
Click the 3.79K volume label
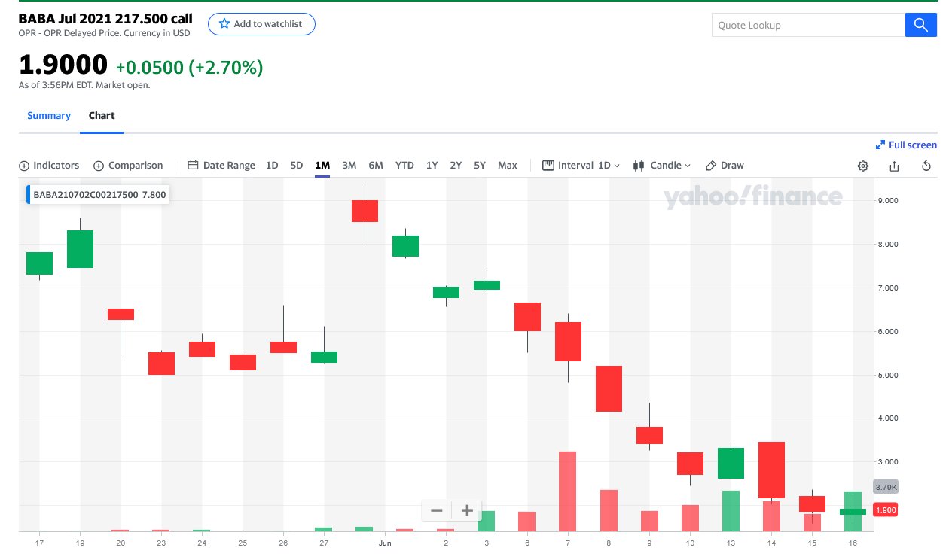pos(886,487)
